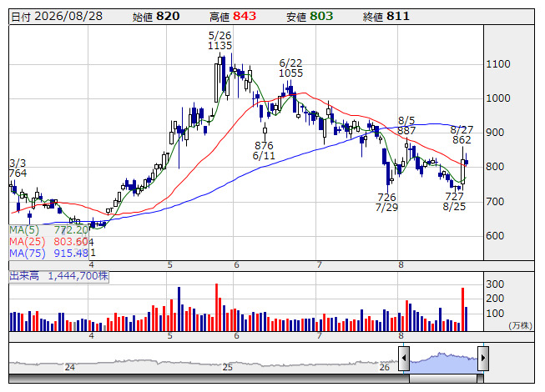The image size is (545, 392).
Task: Click the 100 volume axis label
Action: click(495, 314)
